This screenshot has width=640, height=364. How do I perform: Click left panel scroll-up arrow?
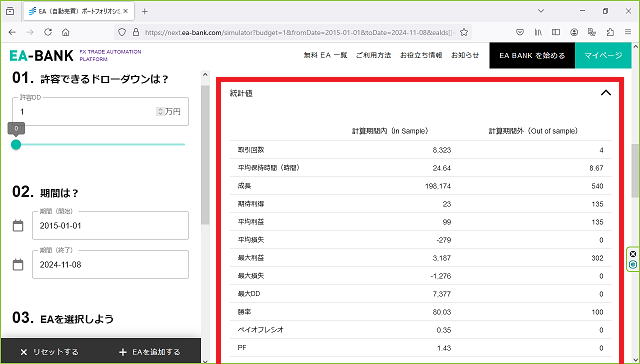(205, 75)
